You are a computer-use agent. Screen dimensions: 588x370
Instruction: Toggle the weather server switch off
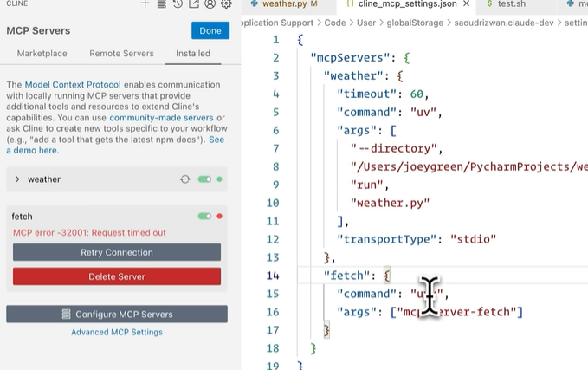pyautogui.click(x=204, y=179)
